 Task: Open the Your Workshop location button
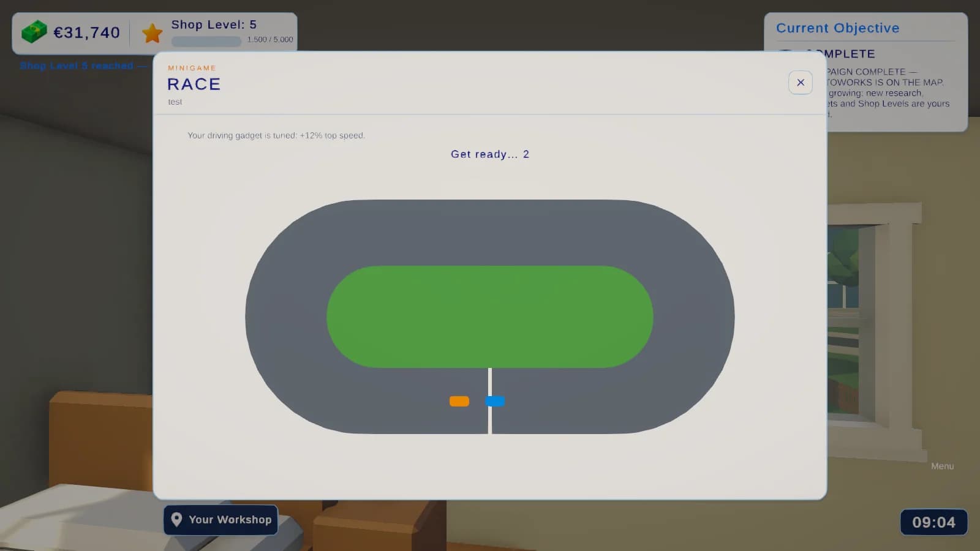pos(221,520)
